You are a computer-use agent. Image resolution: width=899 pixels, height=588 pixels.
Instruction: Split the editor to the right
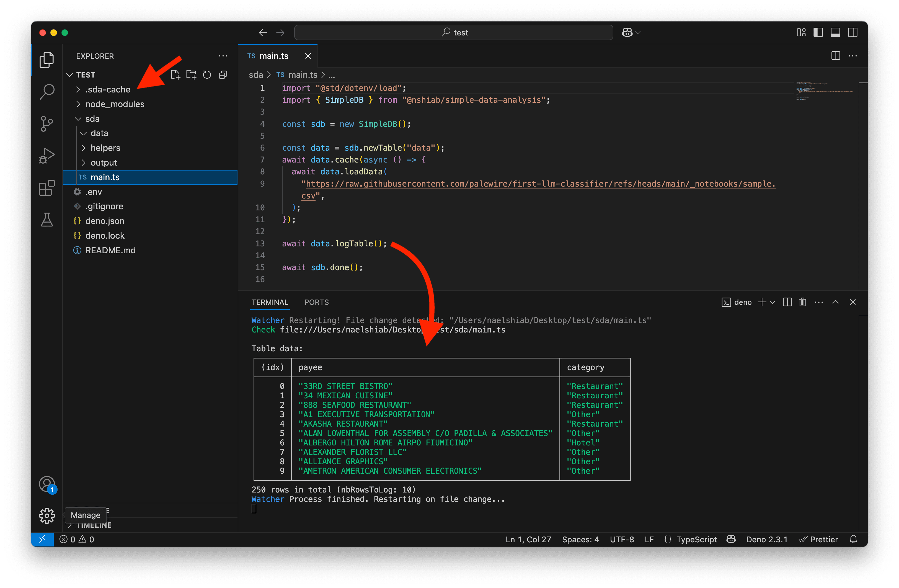click(x=836, y=56)
